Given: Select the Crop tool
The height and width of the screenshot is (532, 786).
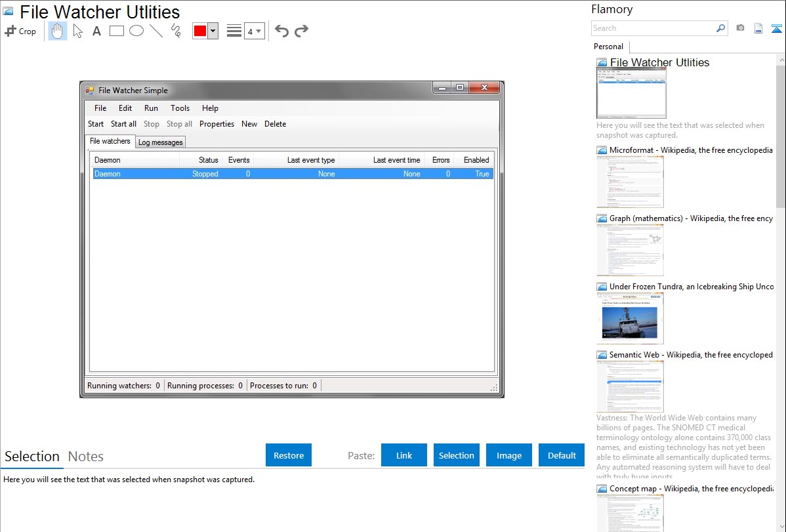Looking at the screenshot, I should (x=20, y=31).
